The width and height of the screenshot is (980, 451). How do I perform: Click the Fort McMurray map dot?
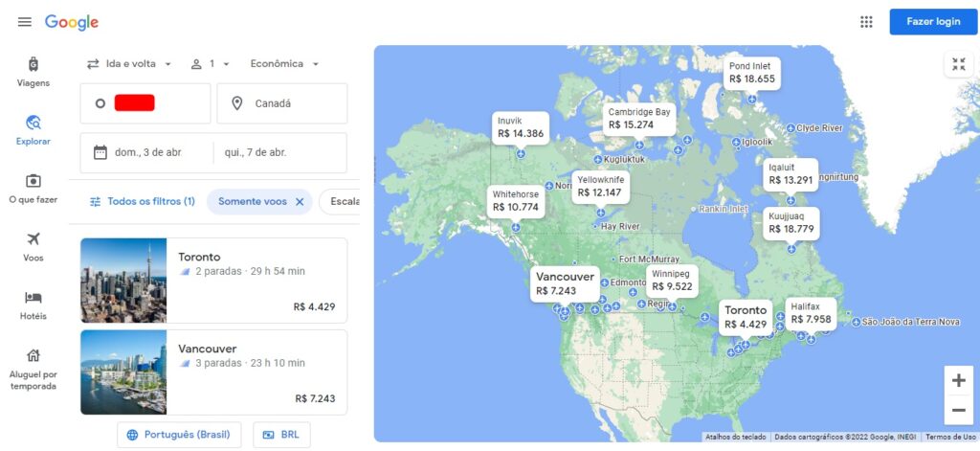tap(613, 259)
